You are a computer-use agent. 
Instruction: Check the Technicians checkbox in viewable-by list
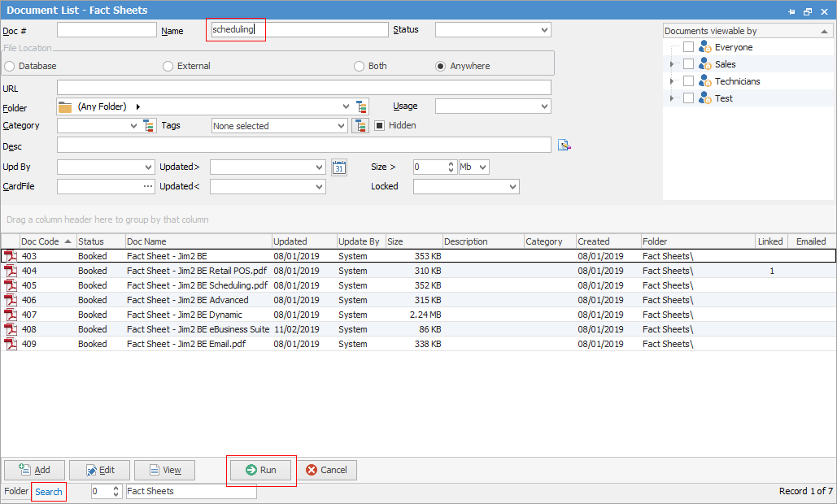pos(688,80)
